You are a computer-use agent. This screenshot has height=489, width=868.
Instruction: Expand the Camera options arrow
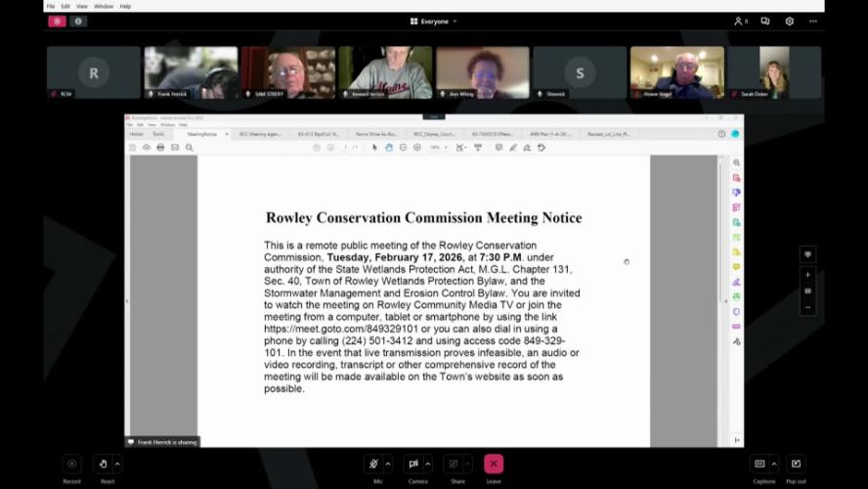[429, 464]
